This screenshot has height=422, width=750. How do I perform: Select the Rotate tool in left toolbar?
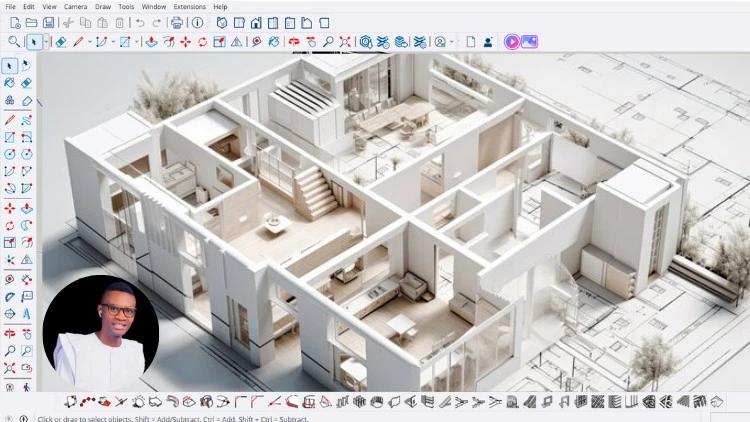pyautogui.click(x=10, y=226)
